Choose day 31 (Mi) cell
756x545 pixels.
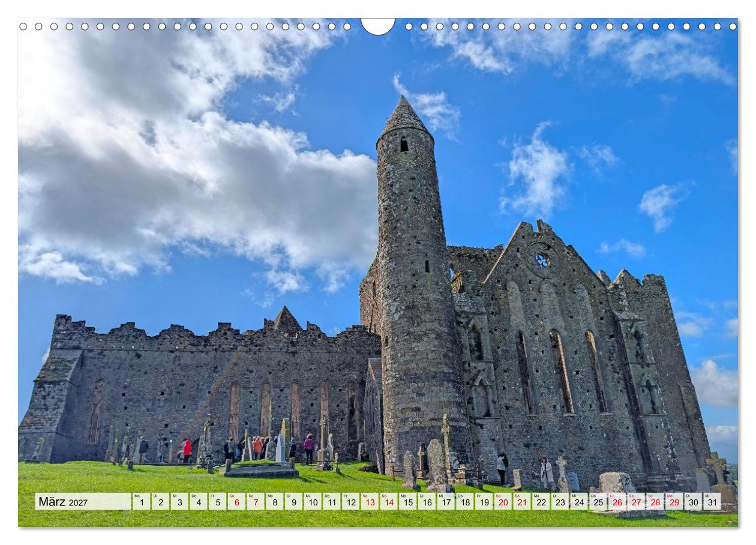coord(712,502)
